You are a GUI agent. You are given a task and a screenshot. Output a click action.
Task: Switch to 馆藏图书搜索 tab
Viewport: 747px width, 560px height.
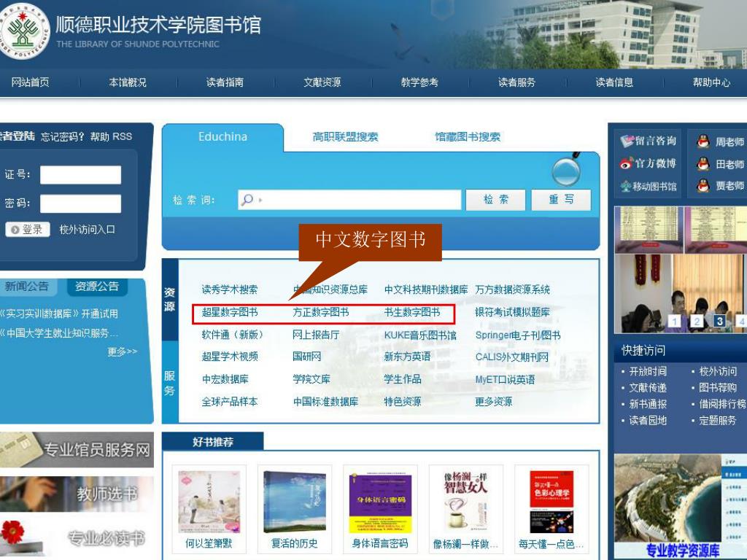tap(468, 137)
